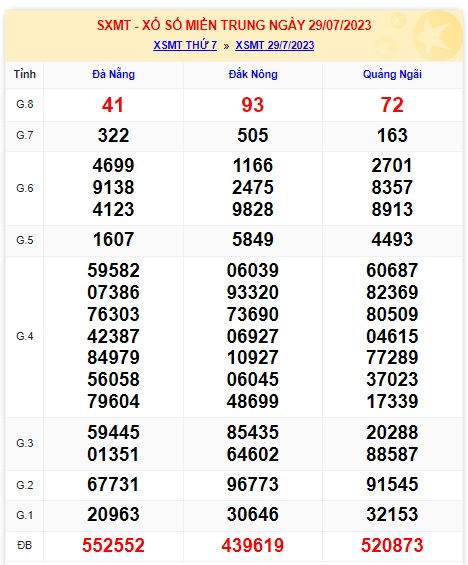Click the Đà Nẵng province header

coord(113,74)
